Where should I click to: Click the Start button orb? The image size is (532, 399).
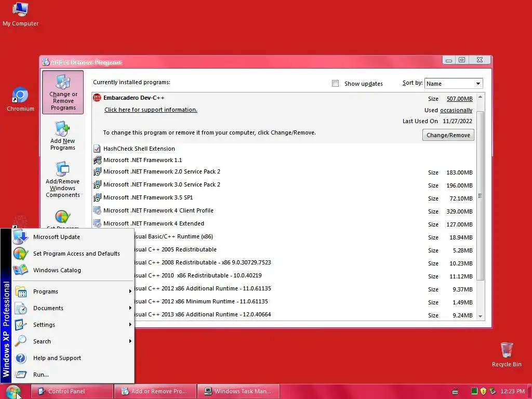tap(13, 392)
